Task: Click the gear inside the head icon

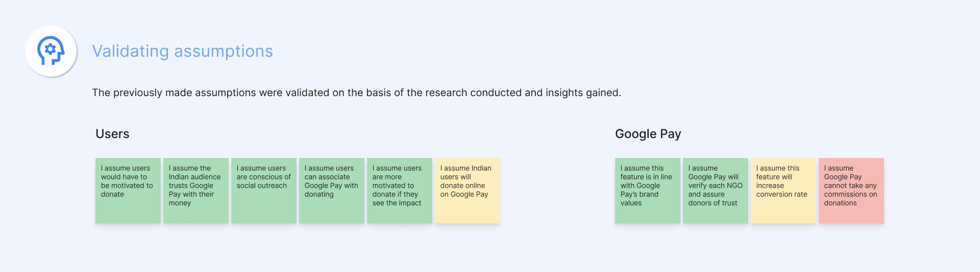Action: coord(50,49)
